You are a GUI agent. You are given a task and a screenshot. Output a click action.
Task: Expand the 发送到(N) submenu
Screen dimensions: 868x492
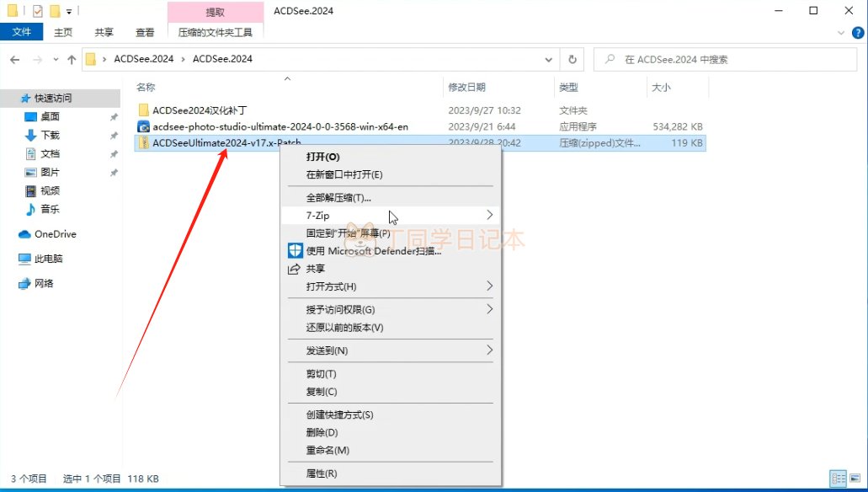point(391,350)
